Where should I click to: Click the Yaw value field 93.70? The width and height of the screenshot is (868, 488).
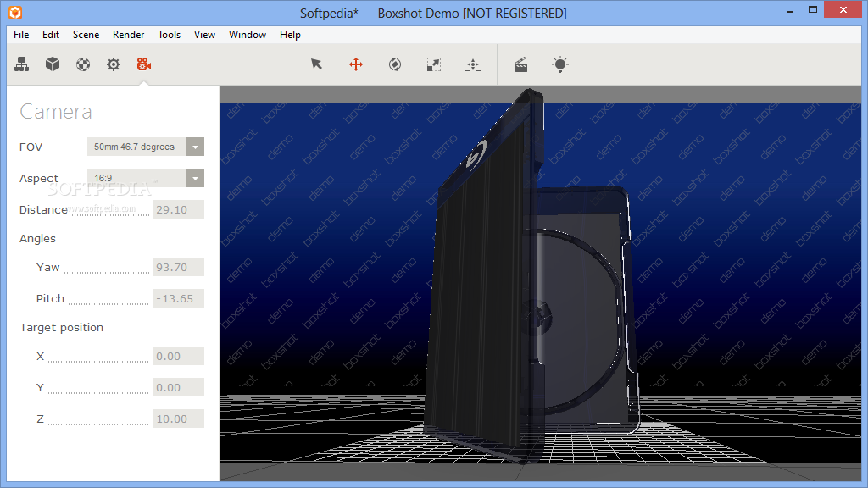178,267
